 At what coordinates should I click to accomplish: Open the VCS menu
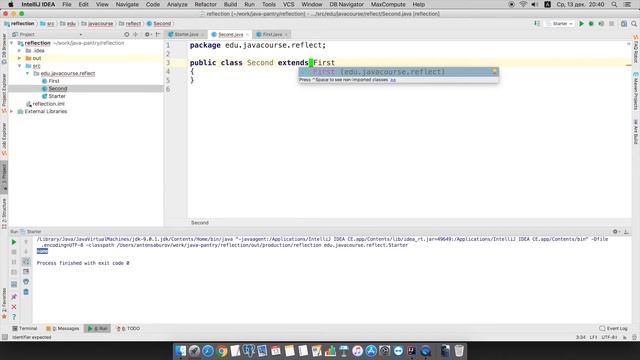click(289, 4)
